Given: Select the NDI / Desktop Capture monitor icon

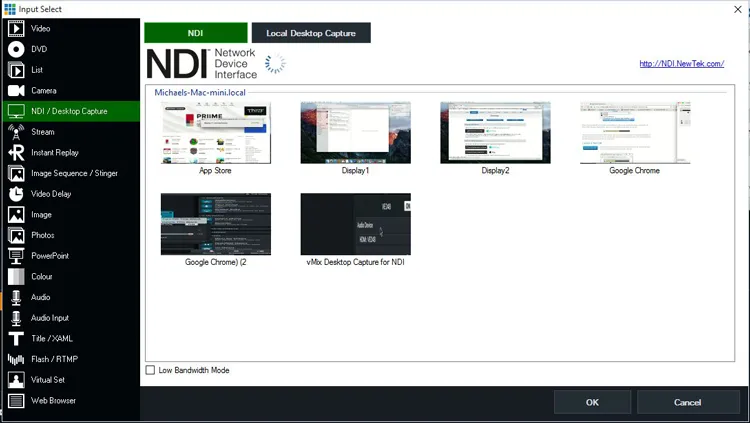Looking at the screenshot, I should click(16, 111).
